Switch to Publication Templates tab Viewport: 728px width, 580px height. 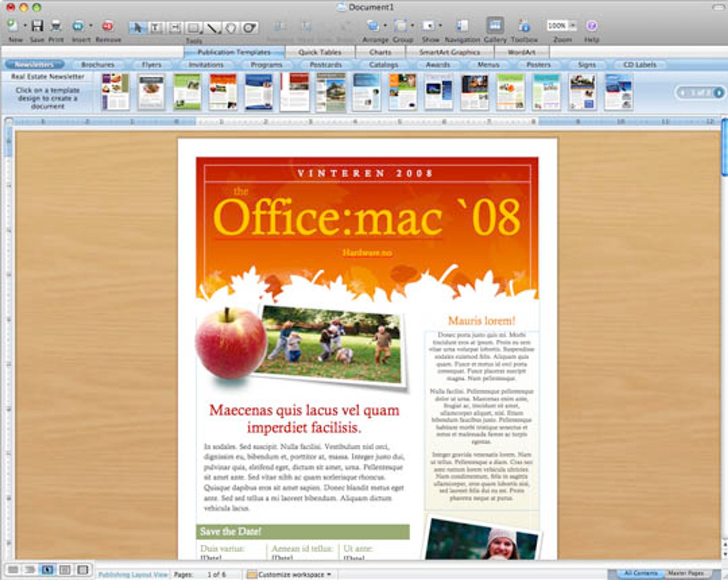(234, 52)
